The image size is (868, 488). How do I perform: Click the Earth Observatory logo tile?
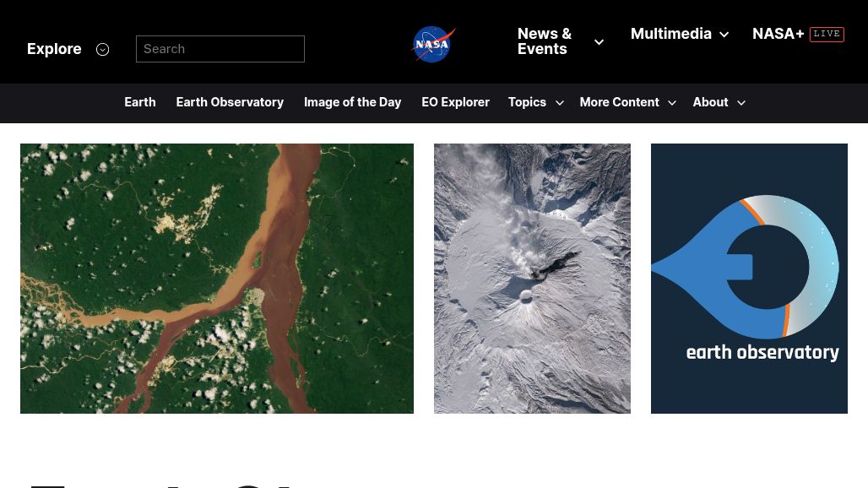[x=749, y=279]
